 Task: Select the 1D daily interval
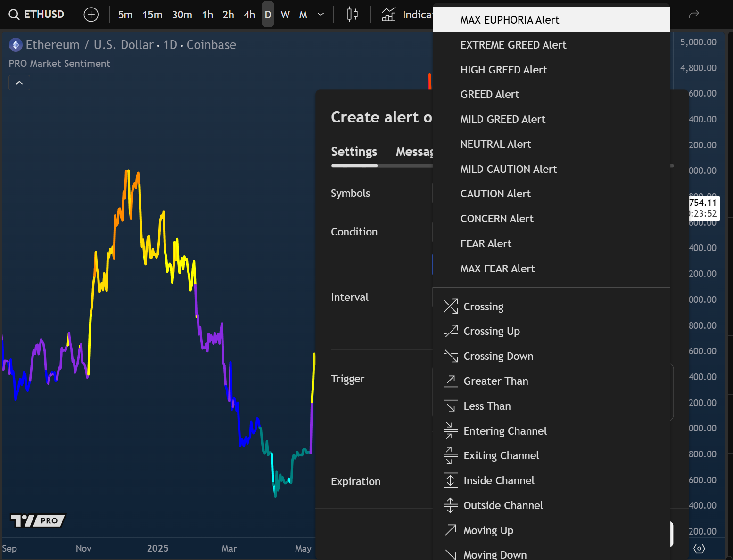(x=268, y=15)
